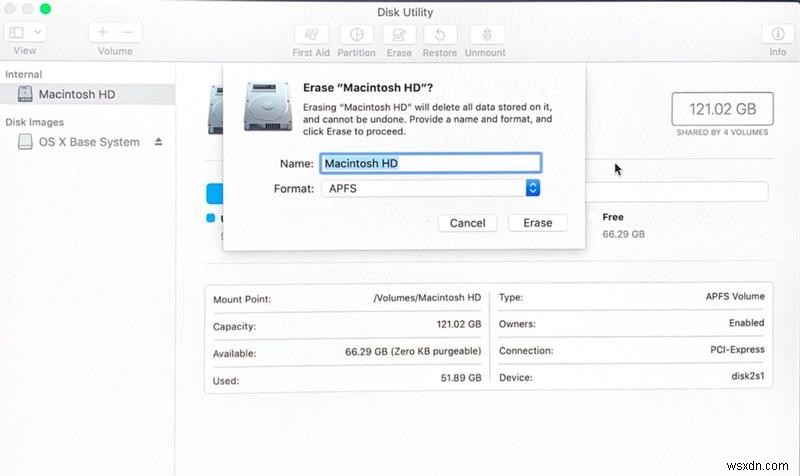
Task: Click the green maximize window button
Action: 45,8
